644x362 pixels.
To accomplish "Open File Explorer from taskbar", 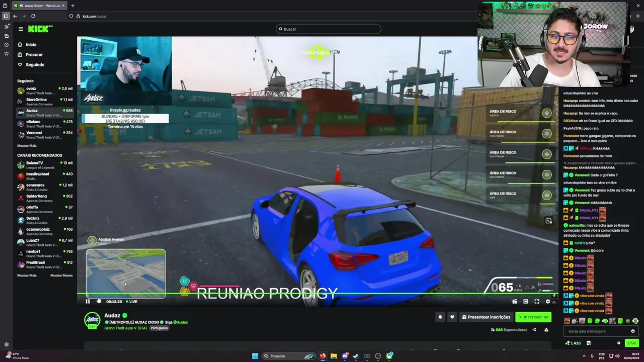I will 334,356.
